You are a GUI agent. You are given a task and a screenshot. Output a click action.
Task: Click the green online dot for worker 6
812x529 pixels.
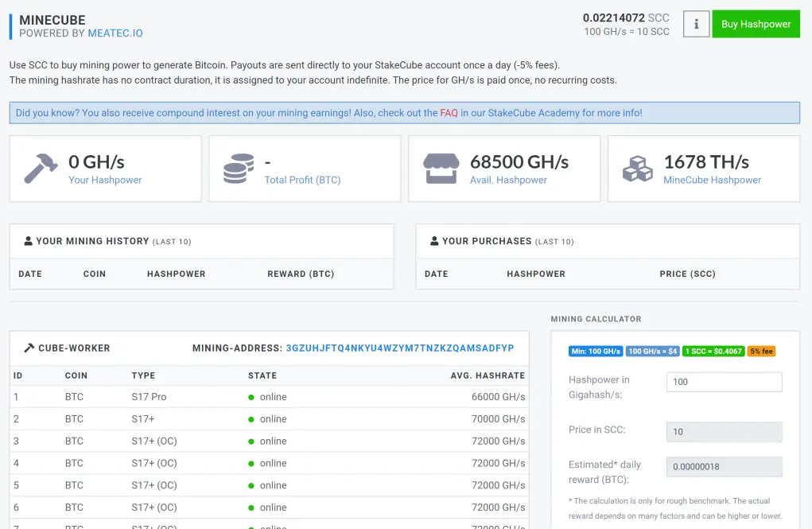(251, 508)
